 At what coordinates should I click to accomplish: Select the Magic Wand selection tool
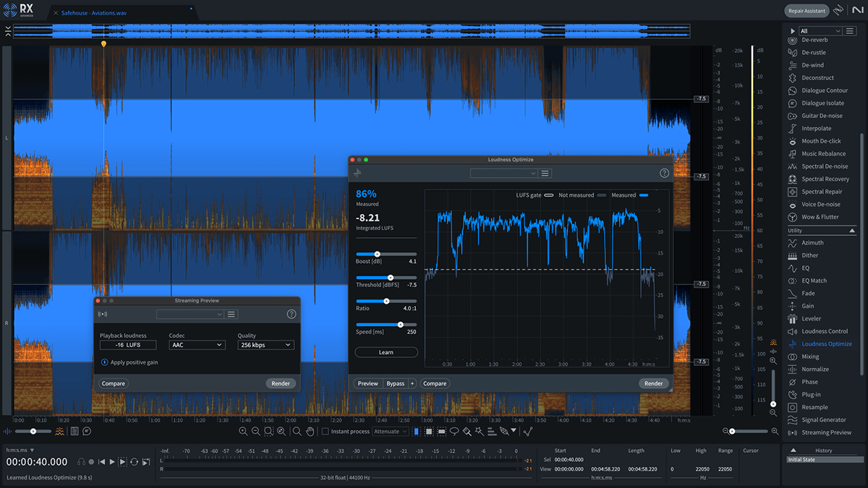pyautogui.click(x=480, y=432)
